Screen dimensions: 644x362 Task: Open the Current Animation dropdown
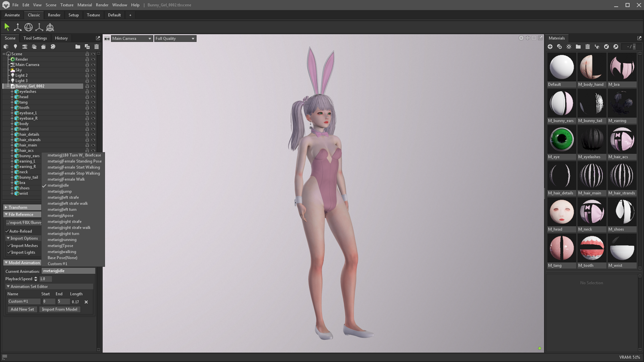(68, 271)
